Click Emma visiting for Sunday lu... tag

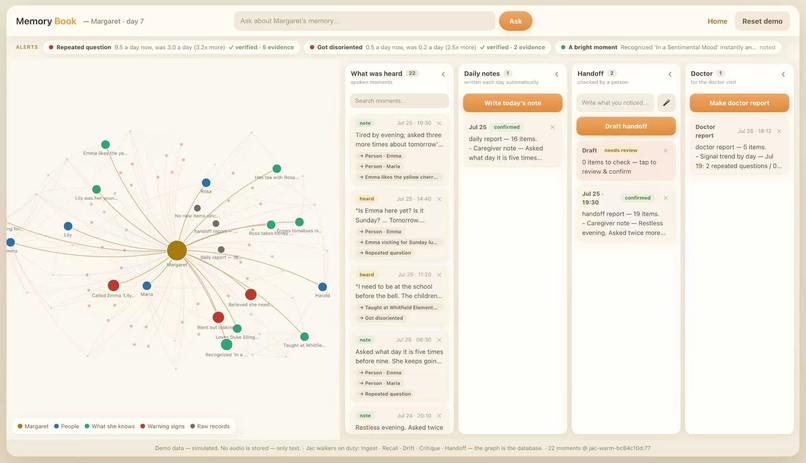tap(398, 242)
